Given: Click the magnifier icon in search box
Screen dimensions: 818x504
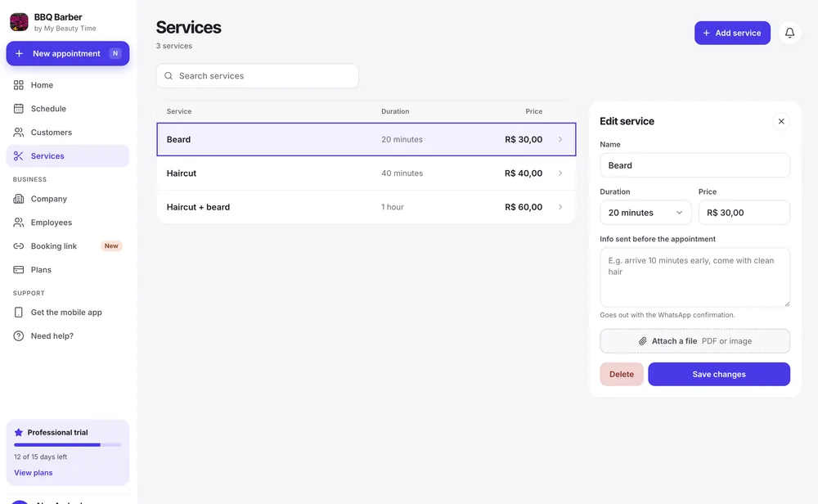Looking at the screenshot, I should click(x=169, y=75).
